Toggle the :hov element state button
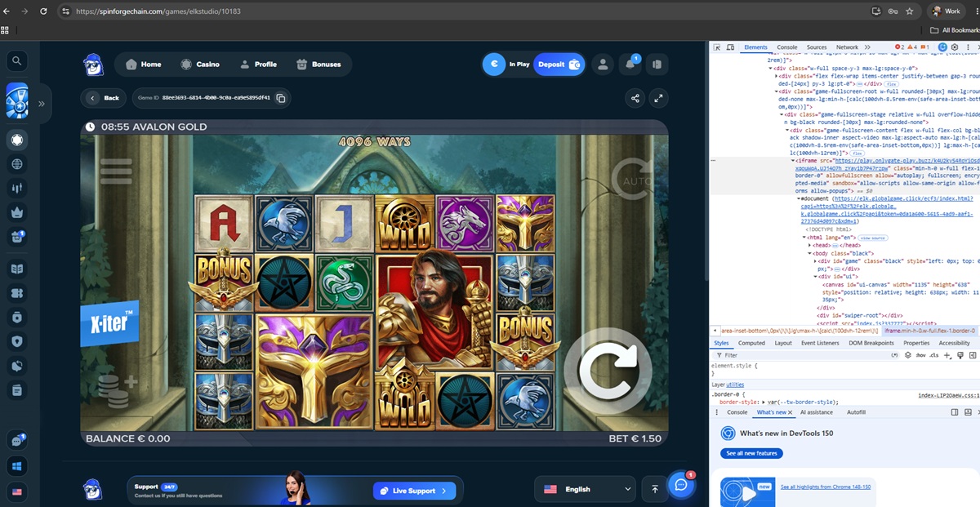 [x=920, y=355]
